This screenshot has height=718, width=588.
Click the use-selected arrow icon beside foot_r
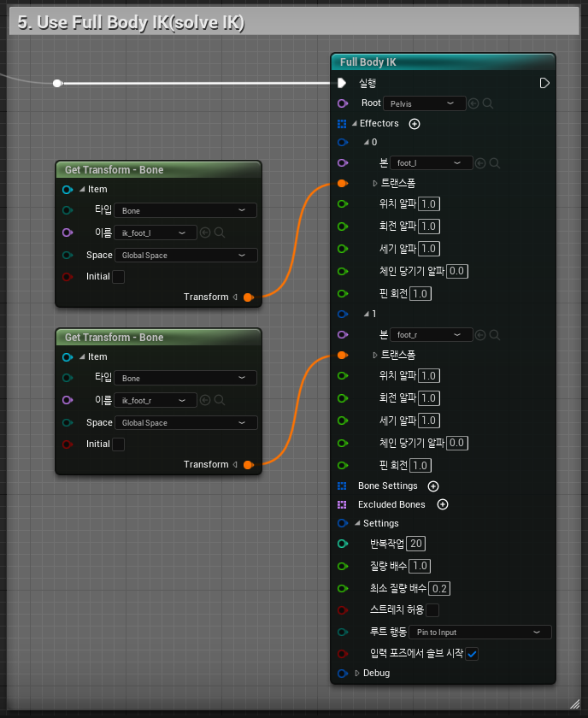point(480,335)
